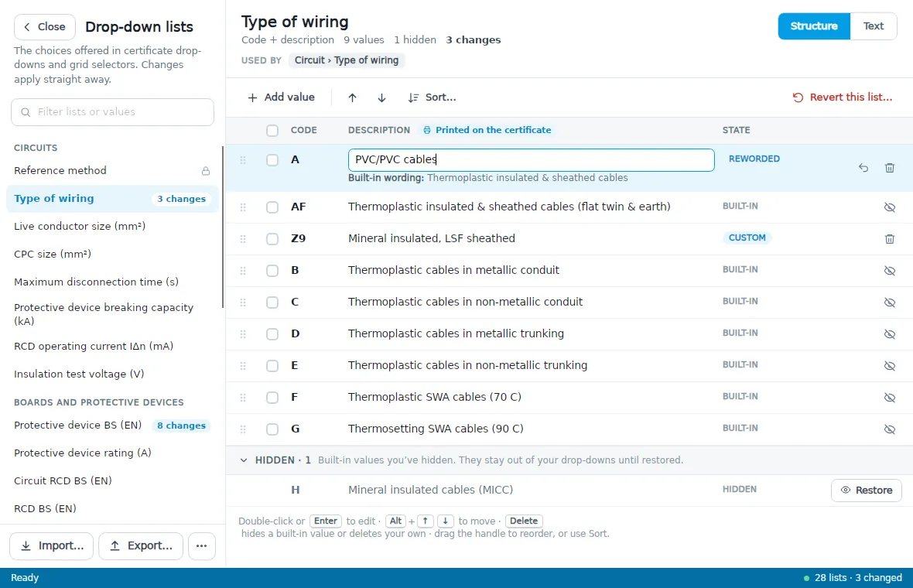Screen dimensions: 913x588
Task: Hide the Thermosetting SWA cables value G
Action: 889,429
